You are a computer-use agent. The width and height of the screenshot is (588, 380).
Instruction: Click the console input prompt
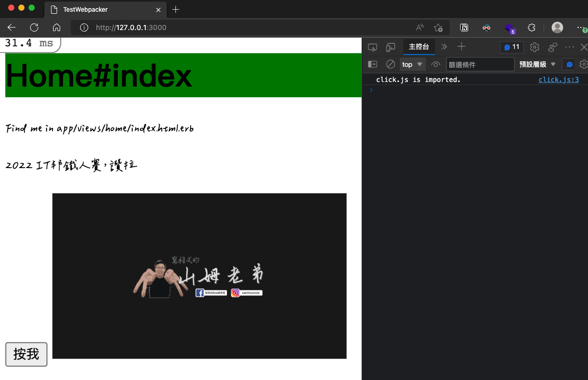(475, 90)
